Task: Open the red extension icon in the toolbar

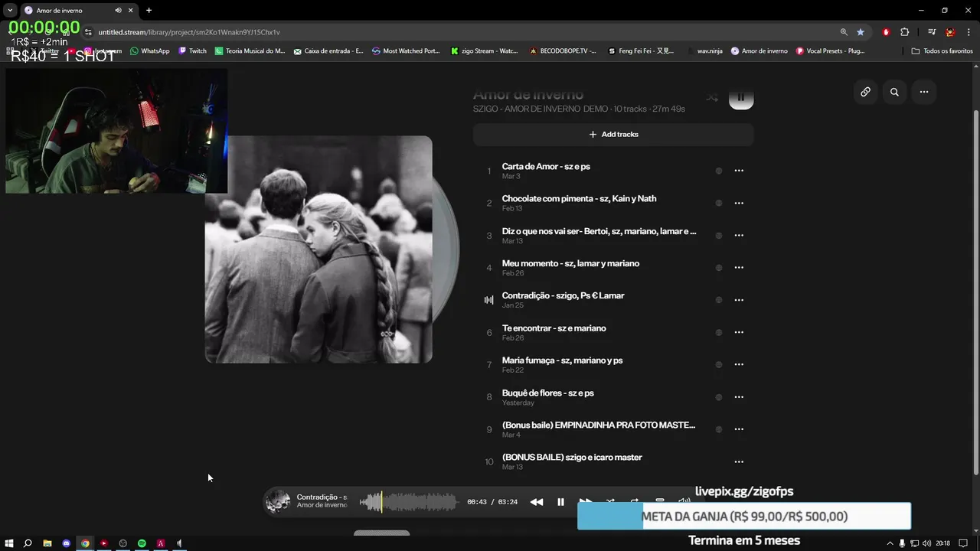Action: coord(886,32)
